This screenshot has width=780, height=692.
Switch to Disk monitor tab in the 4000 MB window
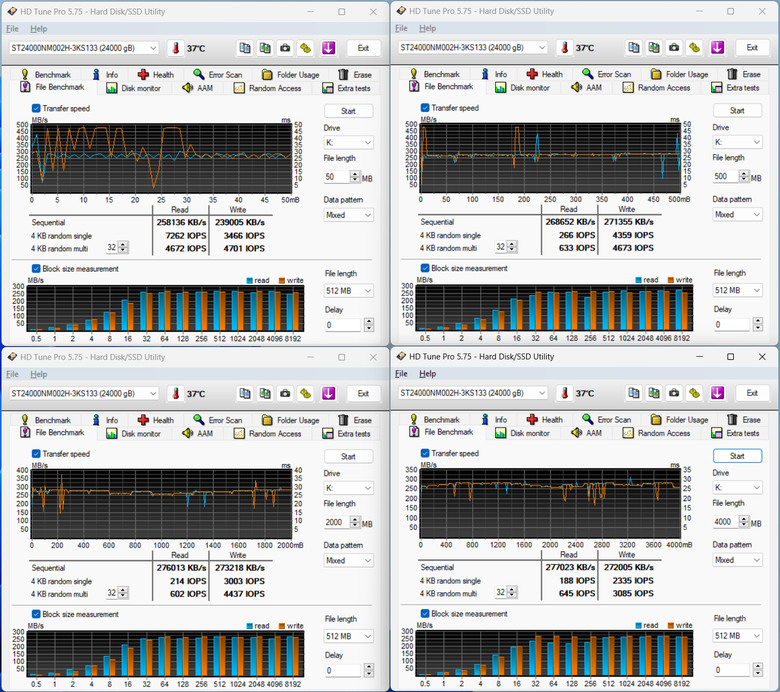(522, 433)
